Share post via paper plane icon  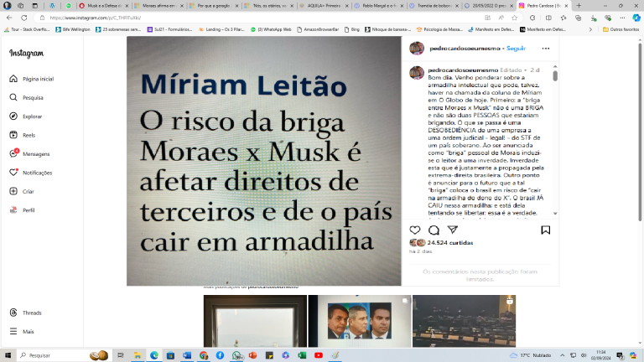(x=453, y=230)
